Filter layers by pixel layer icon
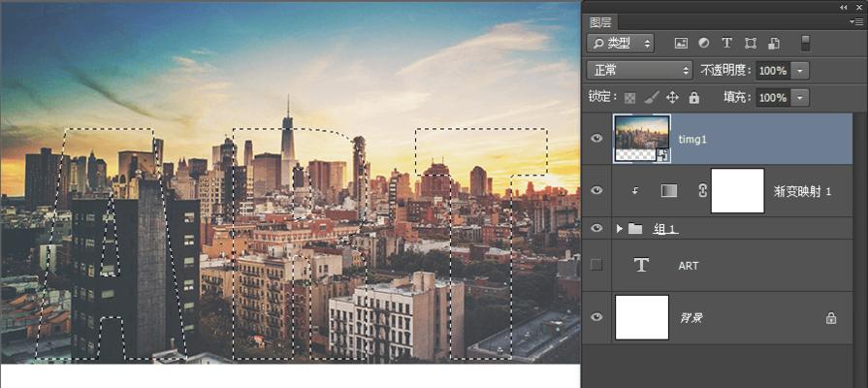Screen dimensions: 868x388 coord(681,43)
